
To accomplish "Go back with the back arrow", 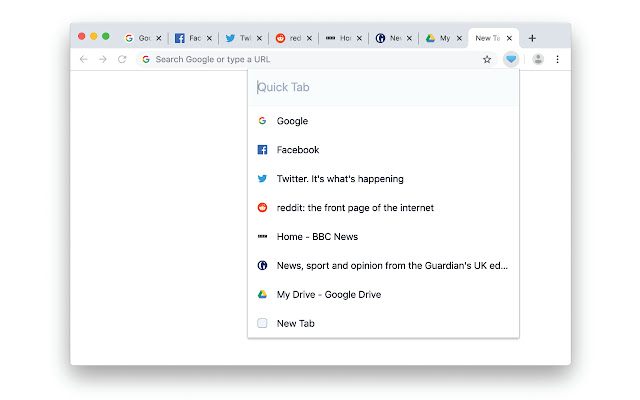I will pyautogui.click(x=84, y=59).
